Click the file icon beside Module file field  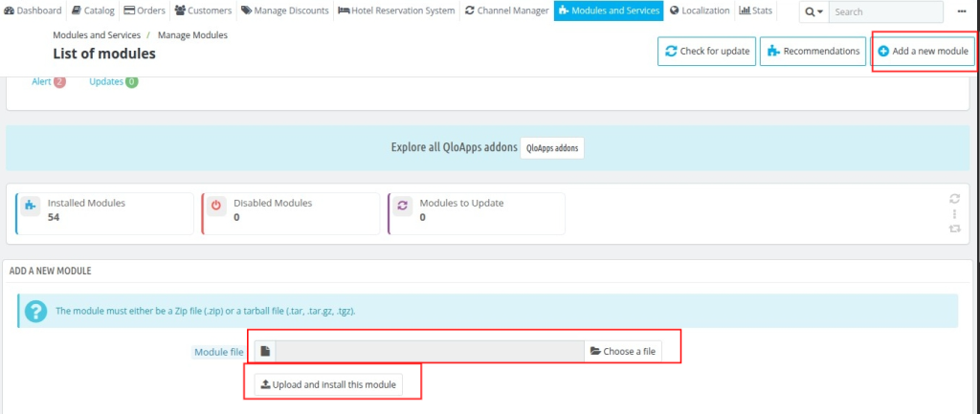tap(265, 351)
